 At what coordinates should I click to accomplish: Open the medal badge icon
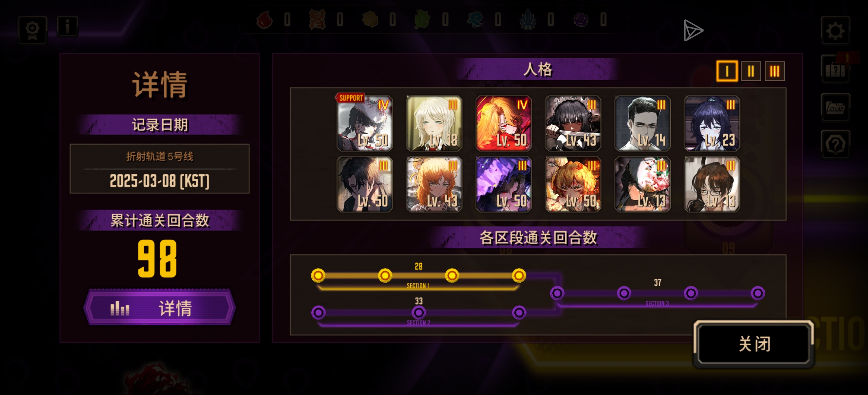click(33, 30)
